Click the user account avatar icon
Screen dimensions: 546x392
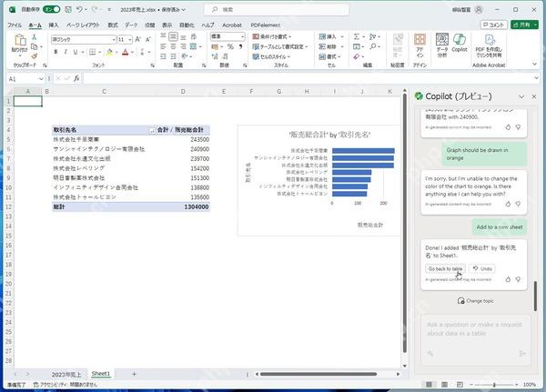480,10
